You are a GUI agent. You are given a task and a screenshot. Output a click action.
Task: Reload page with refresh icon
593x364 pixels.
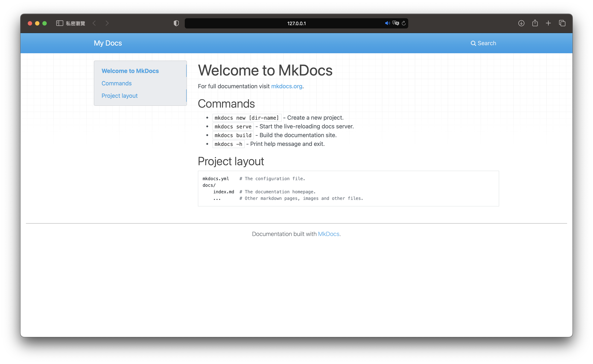coord(404,23)
